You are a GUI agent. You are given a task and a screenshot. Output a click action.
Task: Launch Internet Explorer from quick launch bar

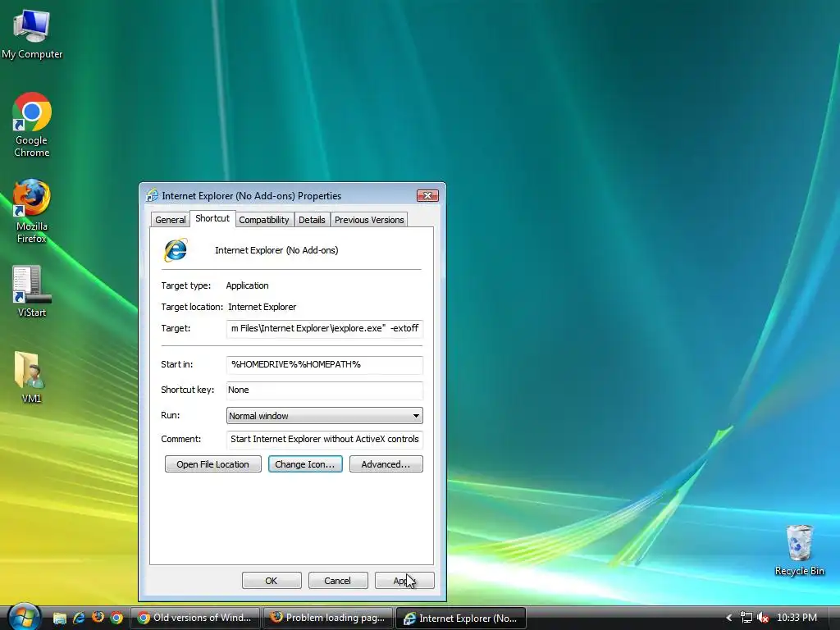(x=79, y=619)
